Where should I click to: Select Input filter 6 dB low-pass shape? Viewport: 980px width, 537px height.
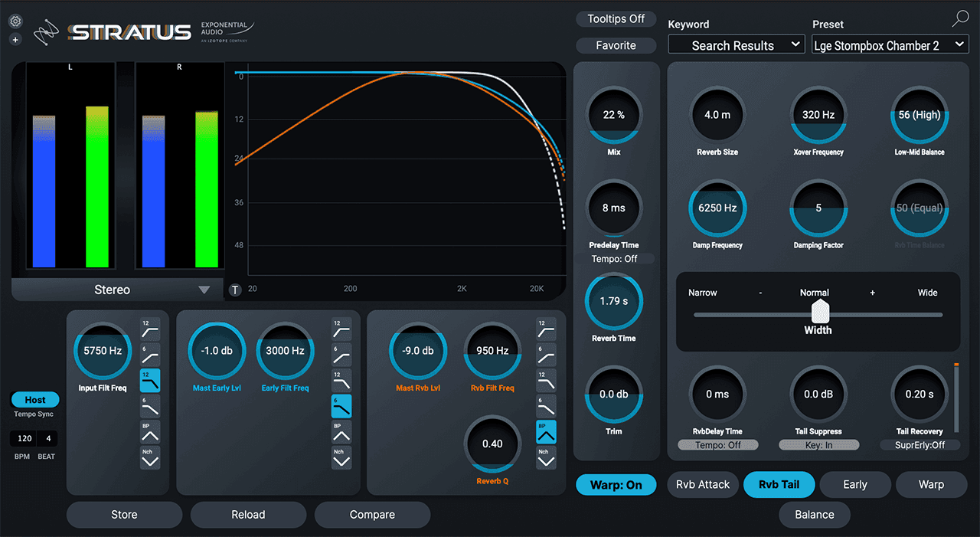click(x=150, y=406)
